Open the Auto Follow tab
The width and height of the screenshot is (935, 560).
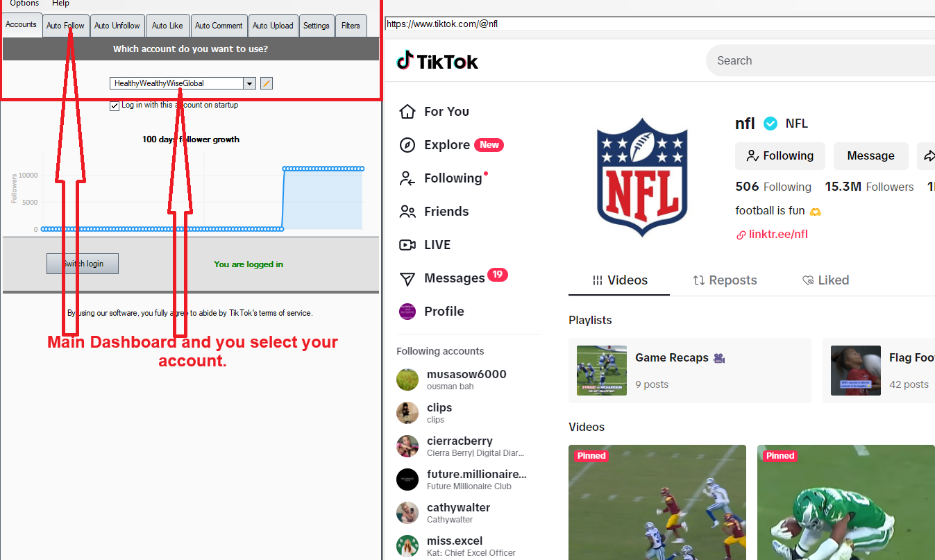click(x=65, y=26)
